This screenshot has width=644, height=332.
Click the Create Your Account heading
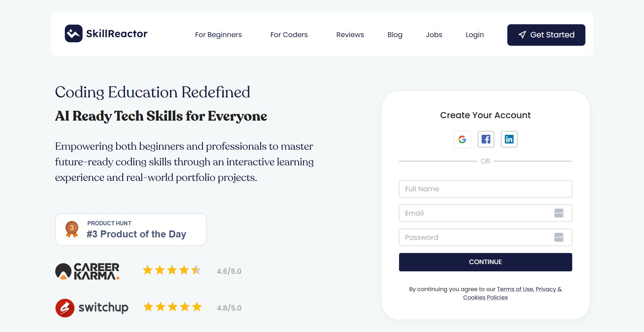(485, 115)
